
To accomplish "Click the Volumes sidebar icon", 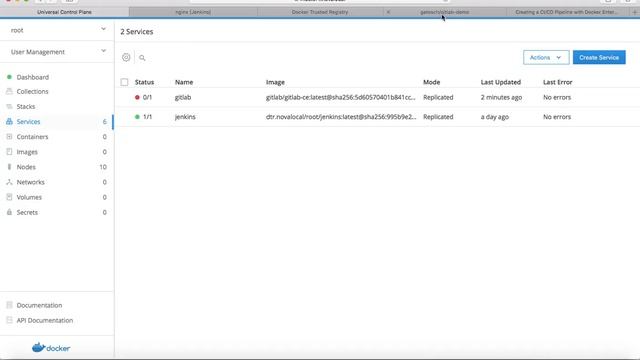I will (x=9, y=197).
